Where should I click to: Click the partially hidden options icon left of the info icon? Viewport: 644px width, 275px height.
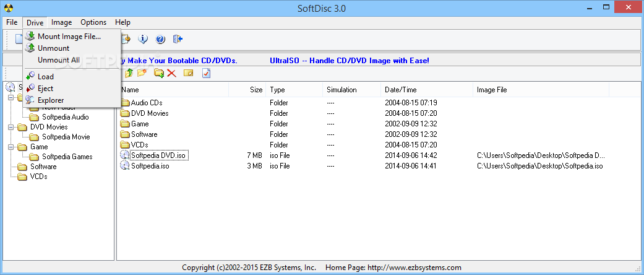pyautogui.click(x=126, y=39)
